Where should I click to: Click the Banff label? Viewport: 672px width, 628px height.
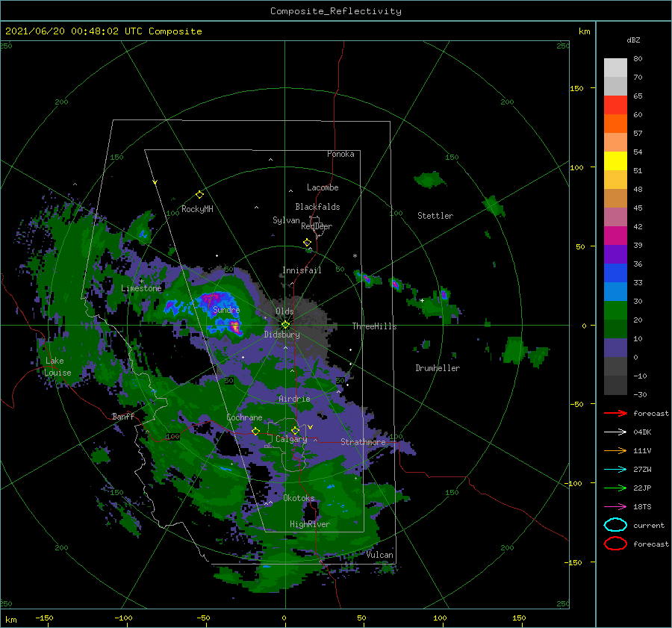pos(123,416)
